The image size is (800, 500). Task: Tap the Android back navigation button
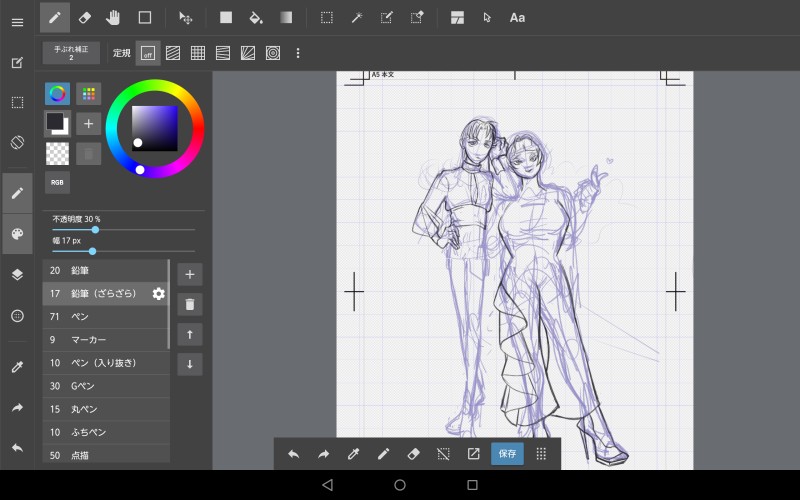tap(327, 485)
